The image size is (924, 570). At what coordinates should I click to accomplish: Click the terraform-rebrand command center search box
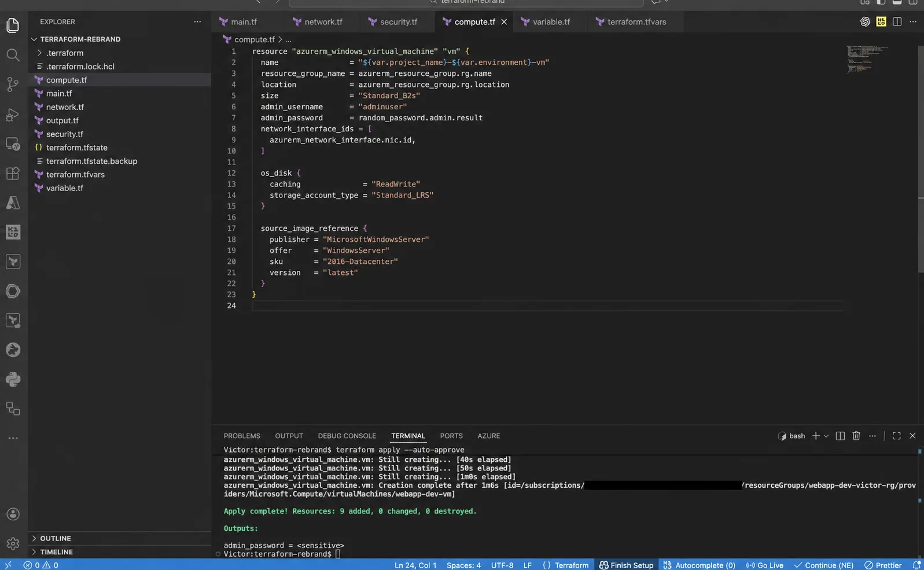point(466,2)
